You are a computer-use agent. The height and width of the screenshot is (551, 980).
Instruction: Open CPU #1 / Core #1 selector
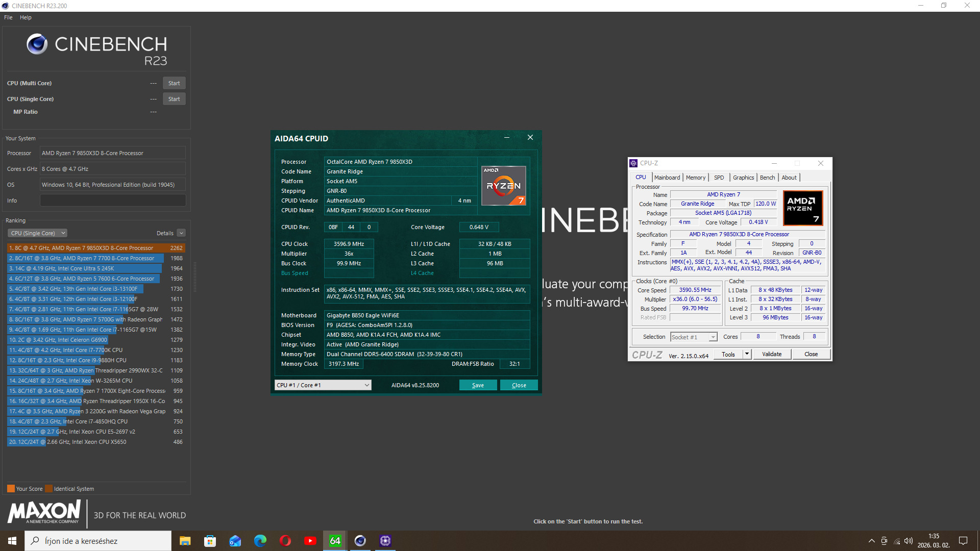point(323,385)
